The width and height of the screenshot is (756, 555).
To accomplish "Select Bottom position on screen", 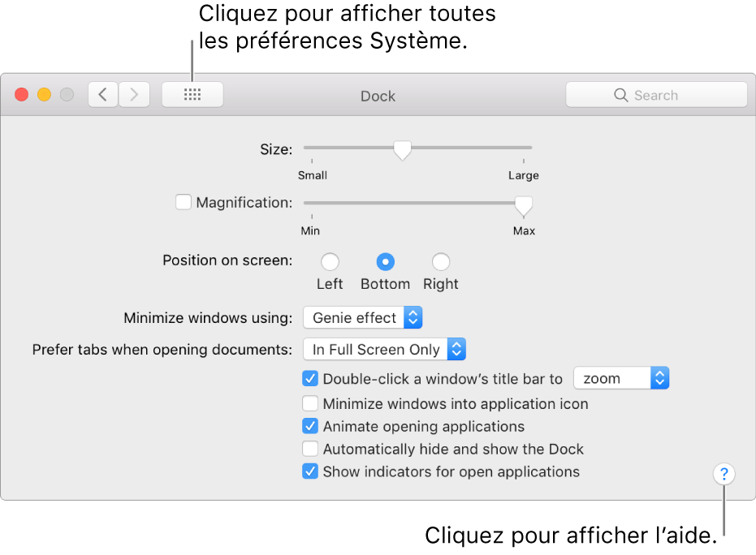I will (x=385, y=262).
